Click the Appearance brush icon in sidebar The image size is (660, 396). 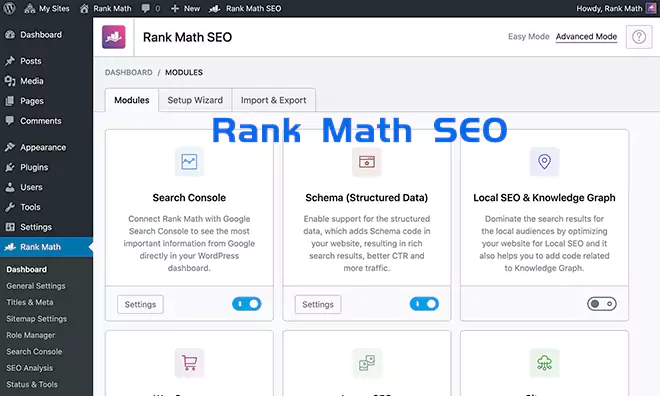(10, 147)
